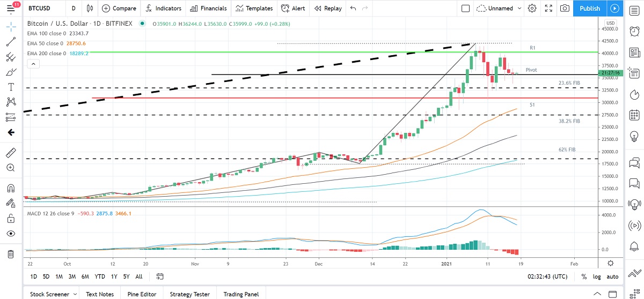Open the Text Notes tab
The height and width of the screenshot is (299, 644).
pos(100,294)
